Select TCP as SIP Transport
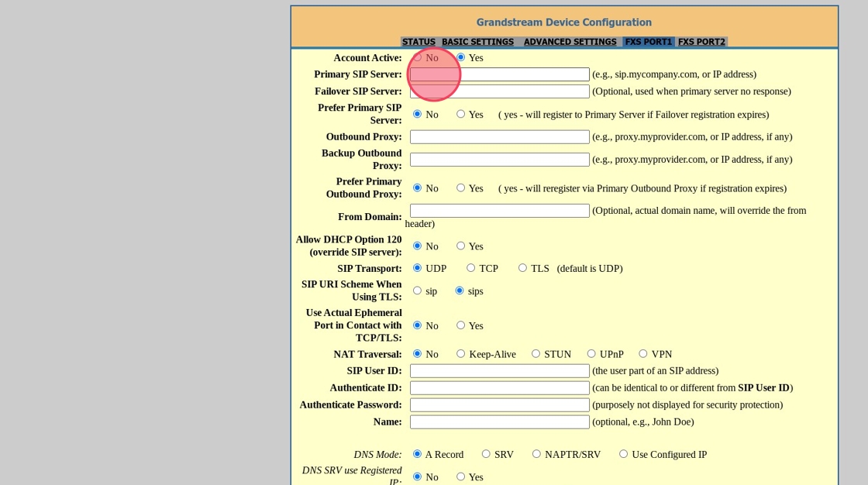Image resolution: width=868 pixels, height=485 pixels. point(470,268)
